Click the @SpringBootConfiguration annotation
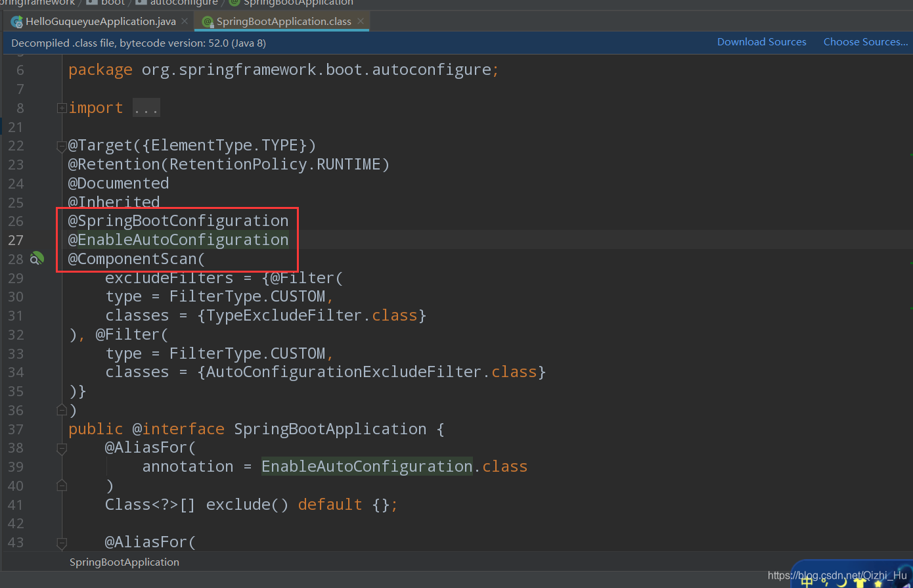Viewport: 913px width, 588px height. point(179,221)
